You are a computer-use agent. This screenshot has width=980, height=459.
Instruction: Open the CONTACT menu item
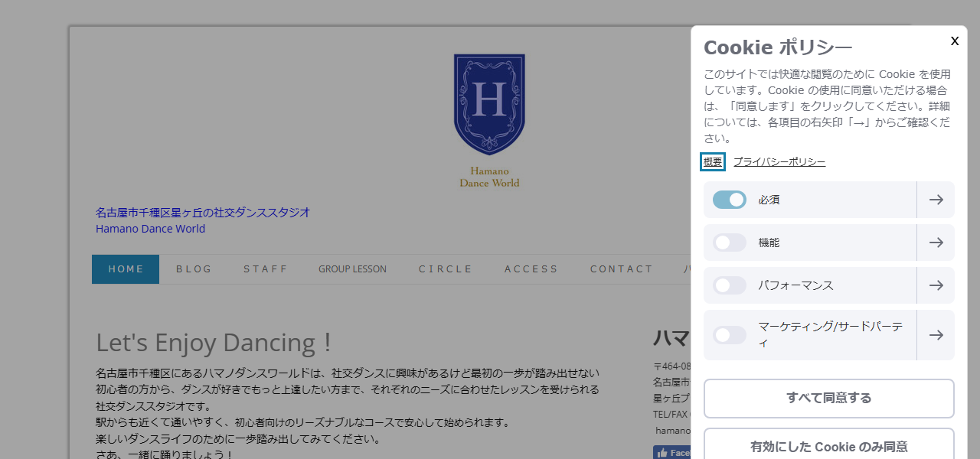[621, 269]
